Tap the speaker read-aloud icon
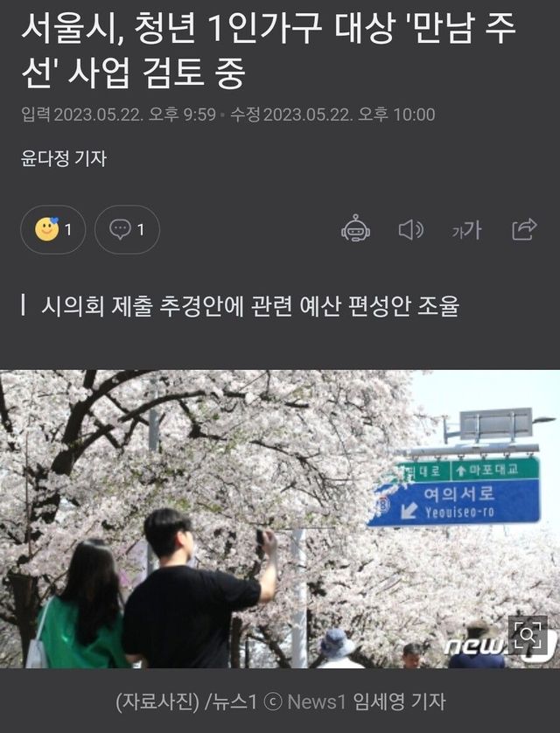560x733 pixels. (x=411, y=229)
